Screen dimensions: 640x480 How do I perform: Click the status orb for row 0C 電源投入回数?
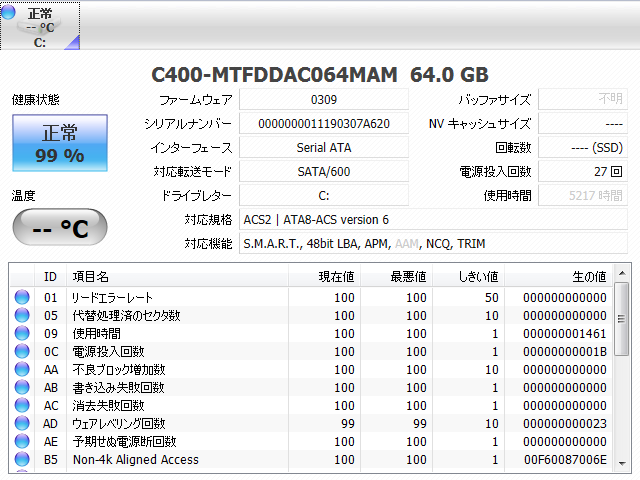click(22, 351)
